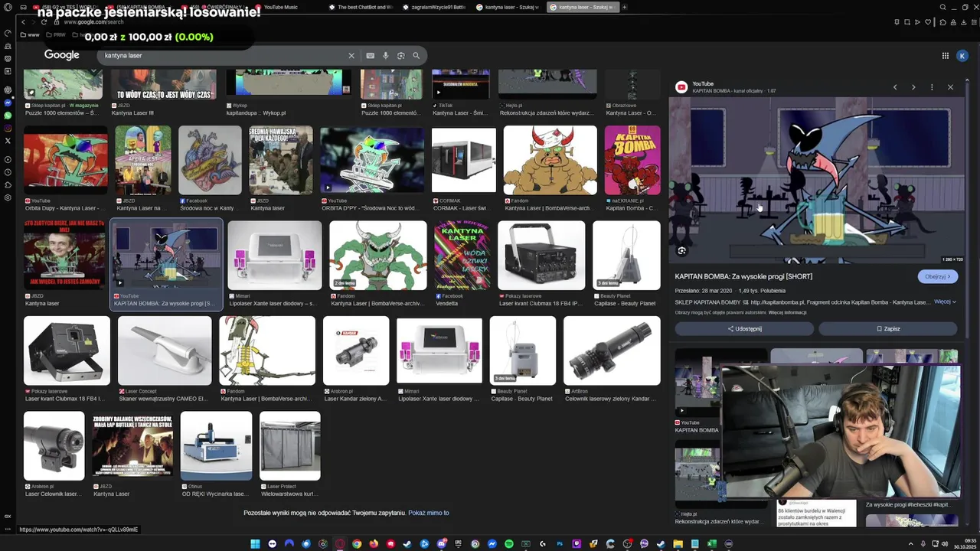Open Excel from the taskbar
Viewport: 980px width, 551px height.
(x=711, y=544)
